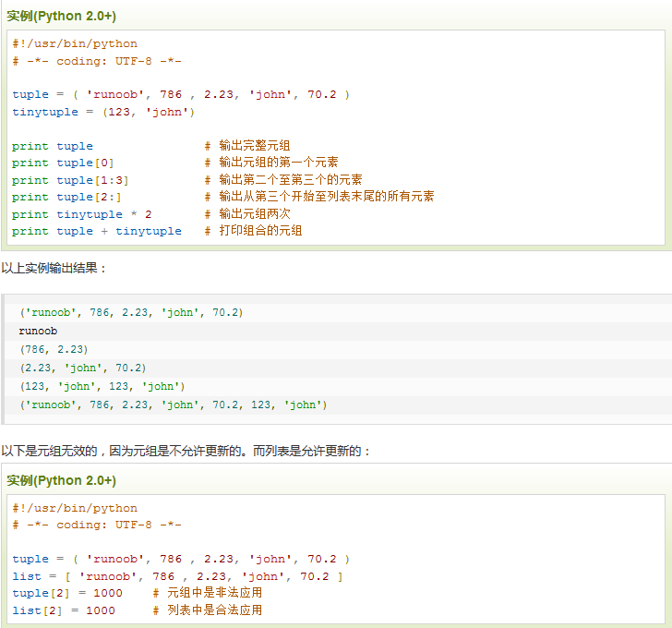Viewport: 672px width, 628px height.
Task: Click the paragraph starting "以下是元组无效的"
Action: [186, 452]
